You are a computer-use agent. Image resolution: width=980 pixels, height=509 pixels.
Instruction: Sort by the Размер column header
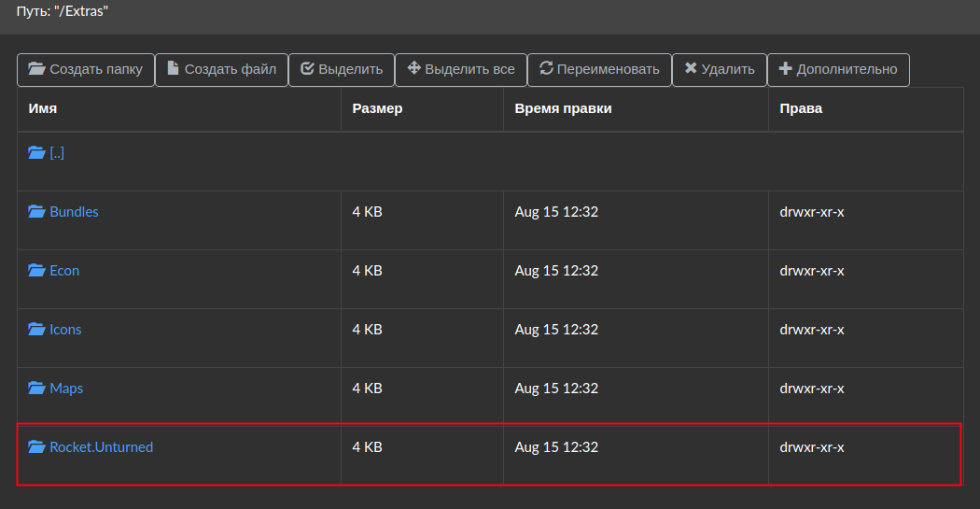[377, 108]
